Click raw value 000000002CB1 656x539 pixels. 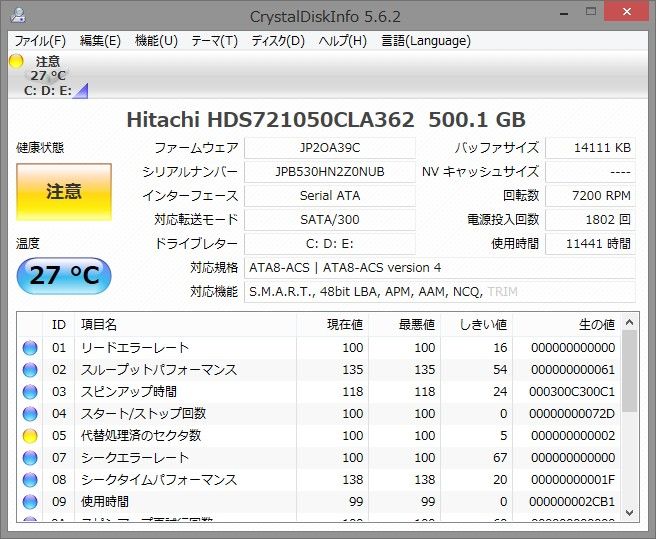click(572, 502)
